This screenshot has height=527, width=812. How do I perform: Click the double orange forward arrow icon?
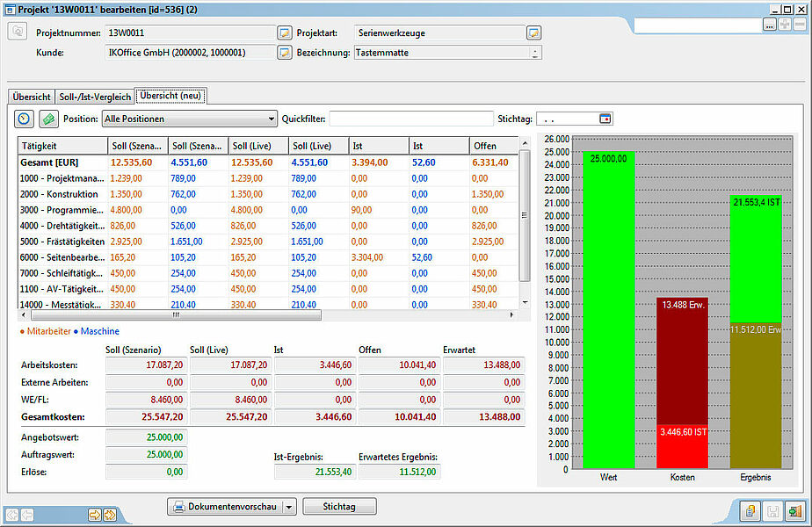[110, 515]
